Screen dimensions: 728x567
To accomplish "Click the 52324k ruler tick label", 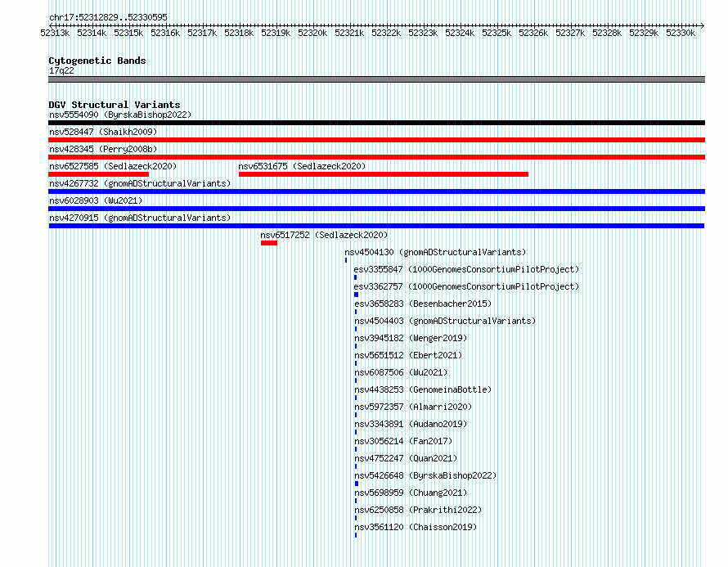I will click(460, 33).
